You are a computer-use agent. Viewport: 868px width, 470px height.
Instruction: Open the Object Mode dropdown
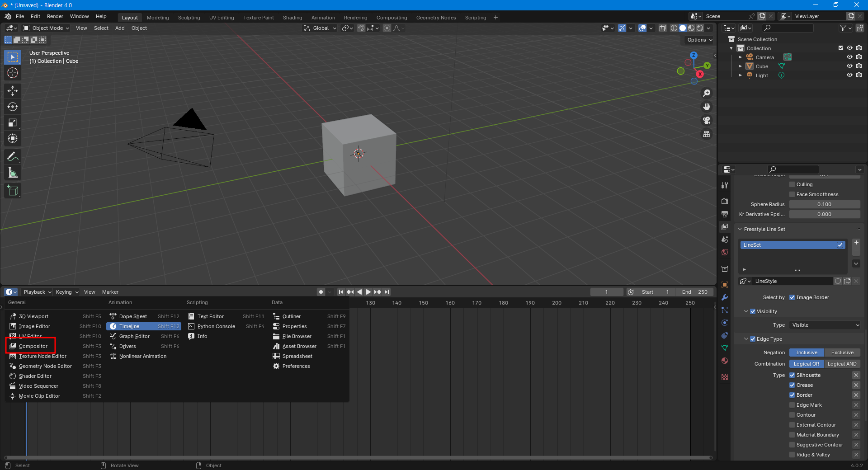coord(46,28)
